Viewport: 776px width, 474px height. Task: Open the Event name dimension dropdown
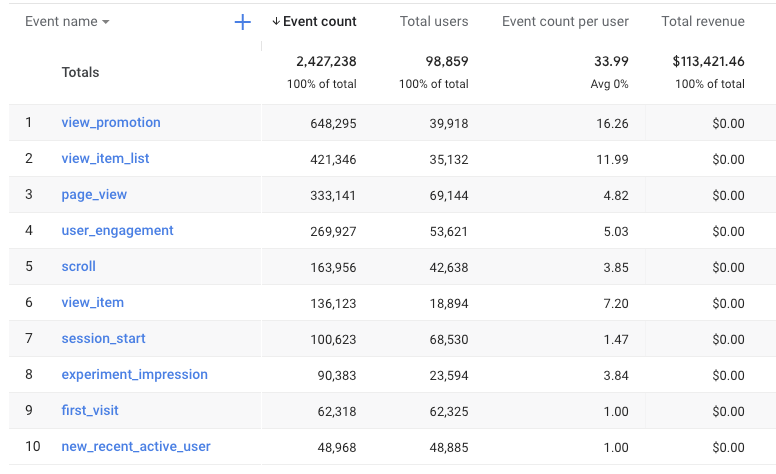(67, 22)
